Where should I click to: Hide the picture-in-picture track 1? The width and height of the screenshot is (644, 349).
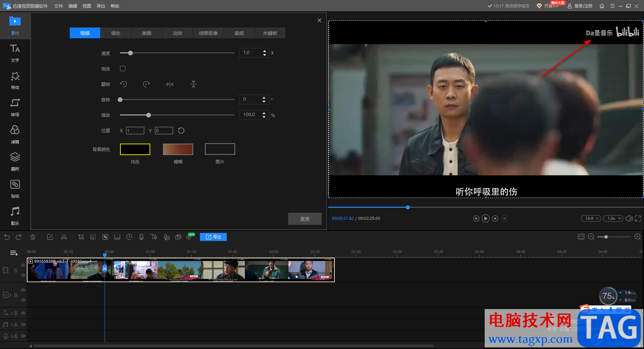23,290
